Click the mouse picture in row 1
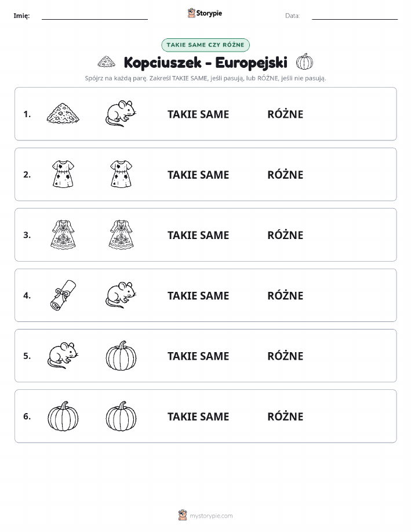The image size is (411, 532). coord(121,113)
